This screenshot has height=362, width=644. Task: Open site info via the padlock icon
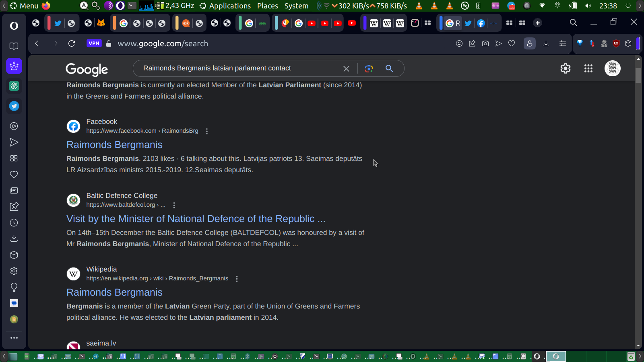click(x=109, y=43)
